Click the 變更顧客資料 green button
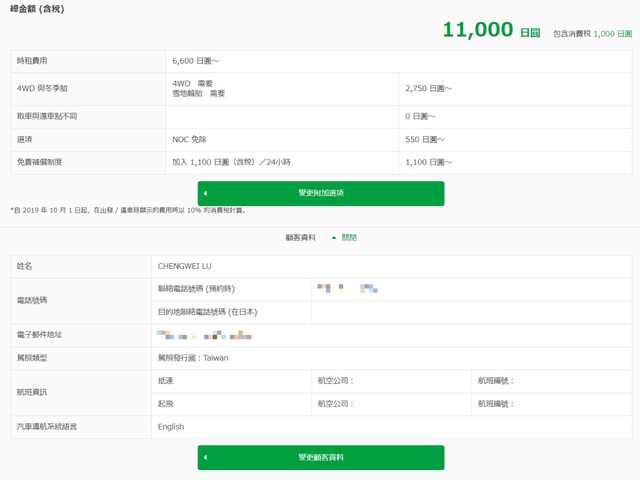 coord(321,458)
